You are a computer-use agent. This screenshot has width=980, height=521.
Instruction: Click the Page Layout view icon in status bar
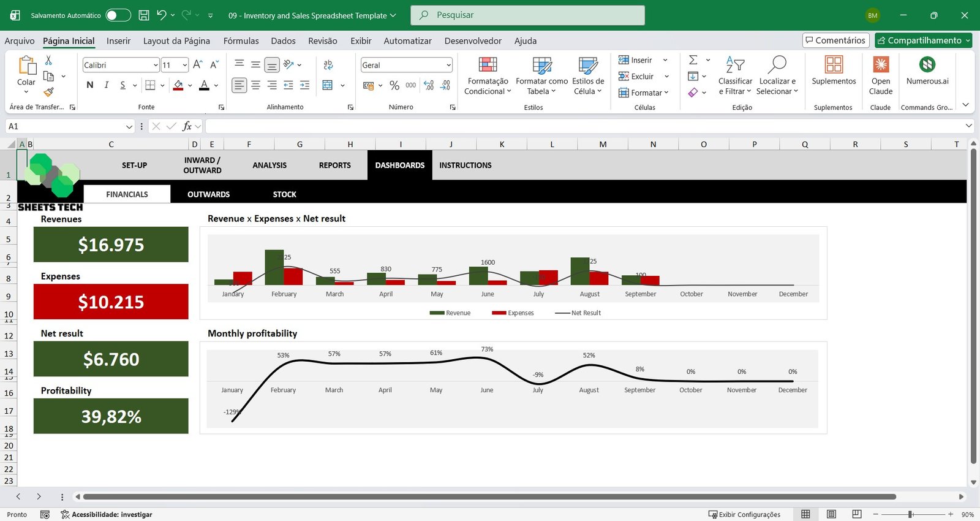click(831, 514)
